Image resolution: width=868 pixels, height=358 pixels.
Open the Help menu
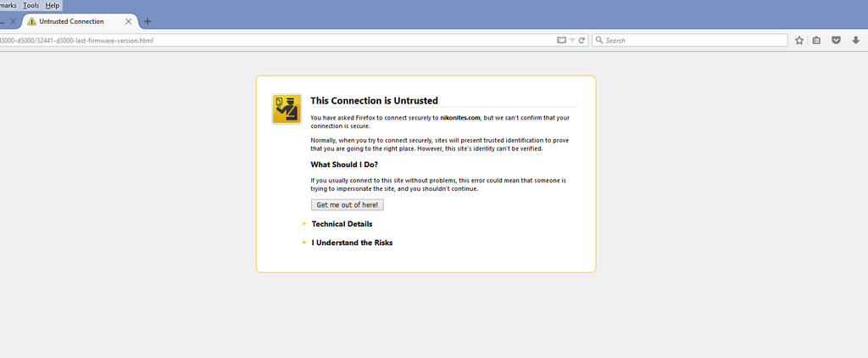click(53, 6)
